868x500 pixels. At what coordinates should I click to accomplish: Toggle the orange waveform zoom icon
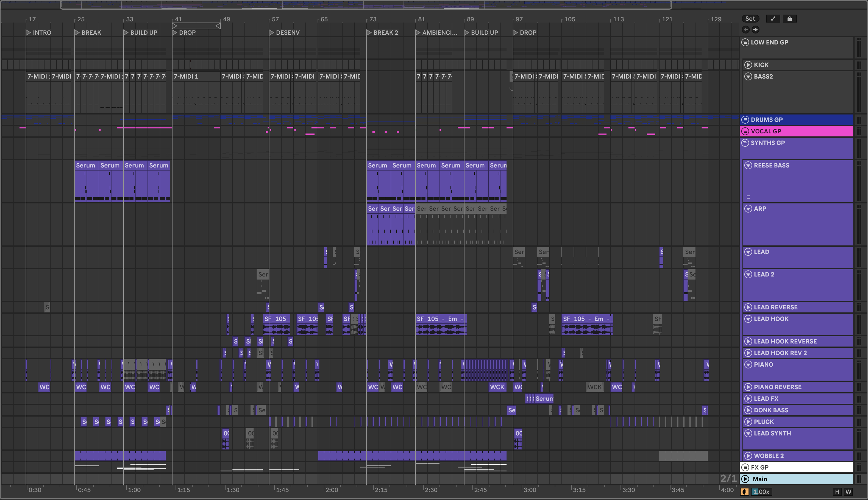744,492
